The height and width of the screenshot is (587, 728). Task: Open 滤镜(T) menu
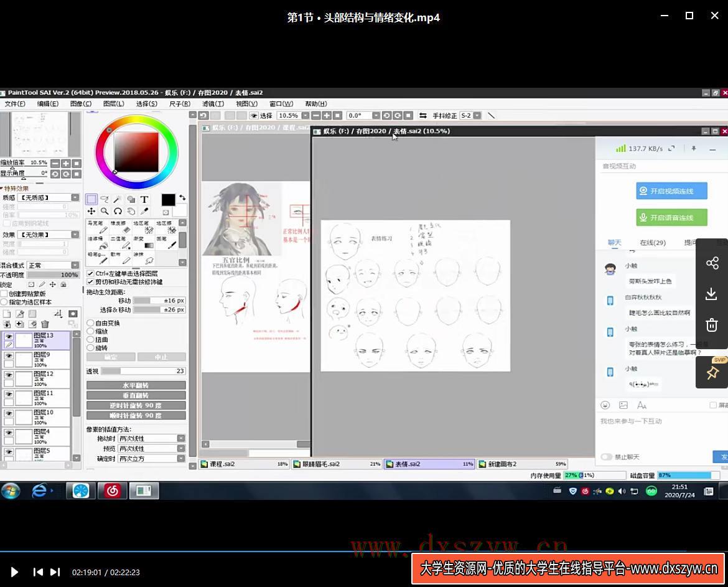pos(213,103)
